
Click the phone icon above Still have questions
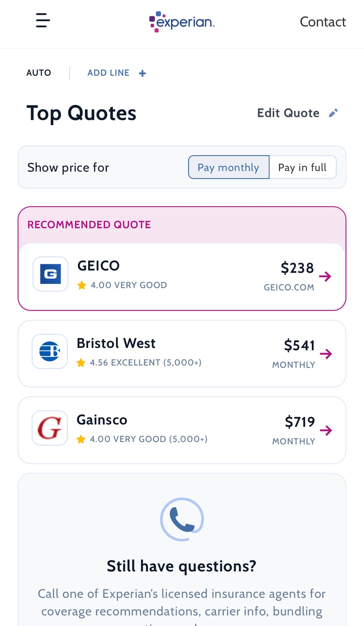tap(181, 519)
